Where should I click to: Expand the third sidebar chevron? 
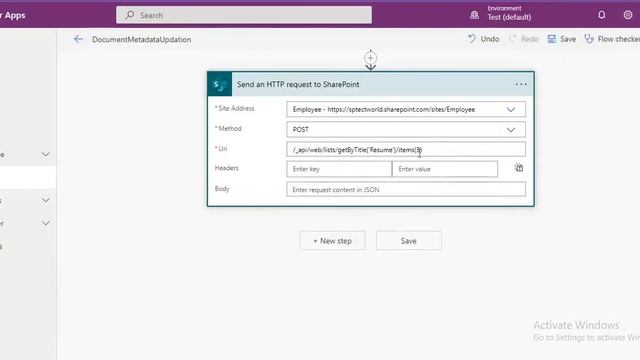46,223
